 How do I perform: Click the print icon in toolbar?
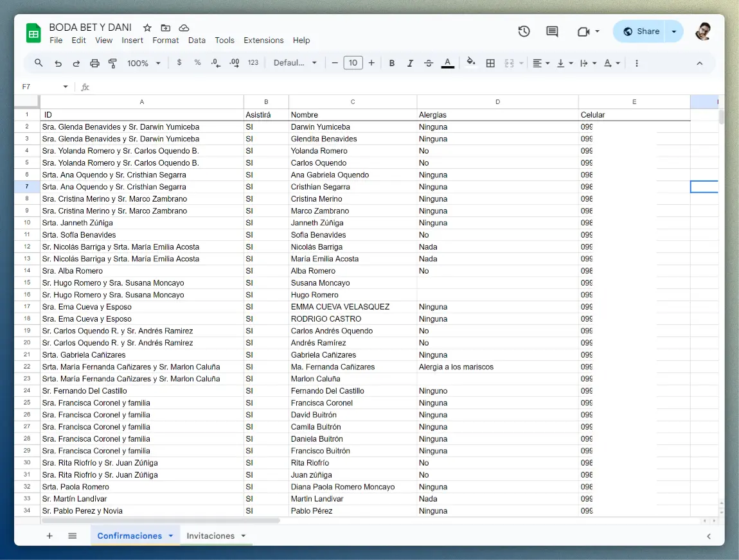point(95,63)
